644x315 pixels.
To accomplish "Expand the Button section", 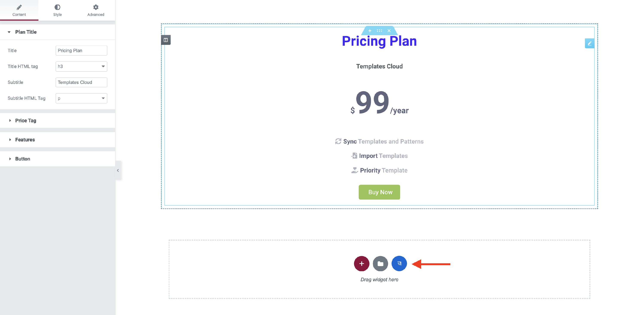I will click(x=23, y=159).
